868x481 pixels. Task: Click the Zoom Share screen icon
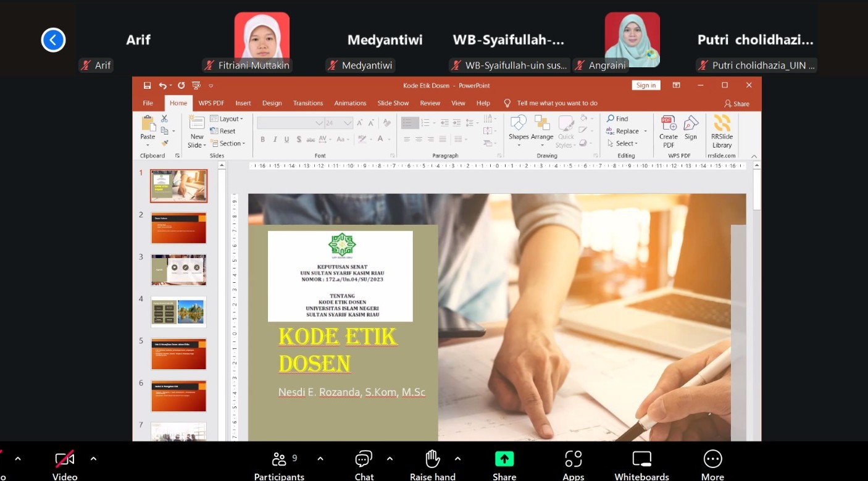click(x=504, y=459)
